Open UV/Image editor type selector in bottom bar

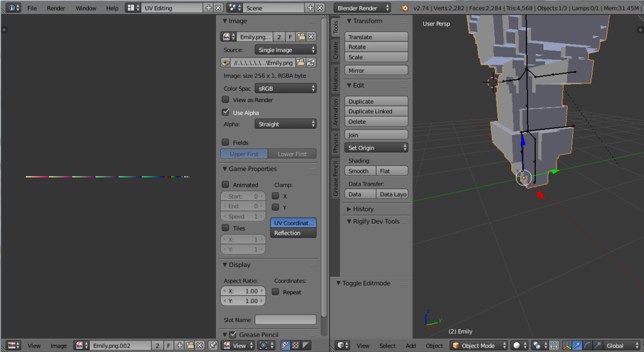point(14,346)
